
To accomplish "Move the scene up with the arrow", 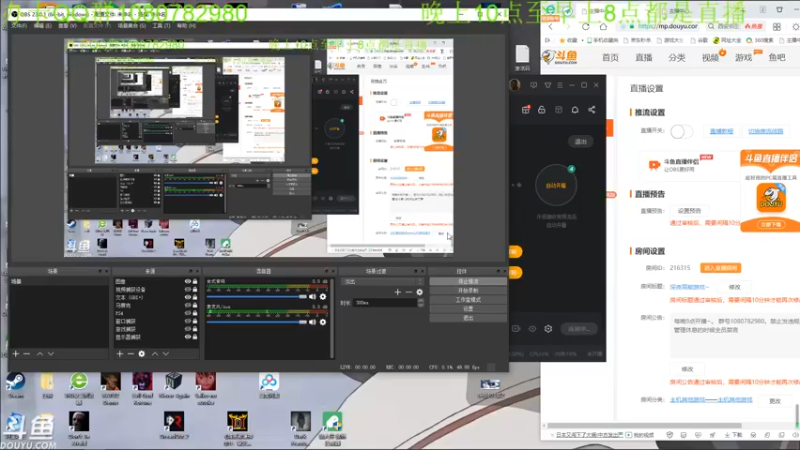I will click(x=40, y=354).
